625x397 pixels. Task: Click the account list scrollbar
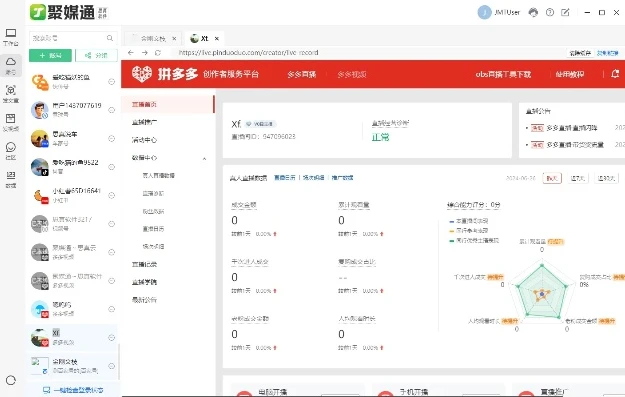(x=119, y=361)
